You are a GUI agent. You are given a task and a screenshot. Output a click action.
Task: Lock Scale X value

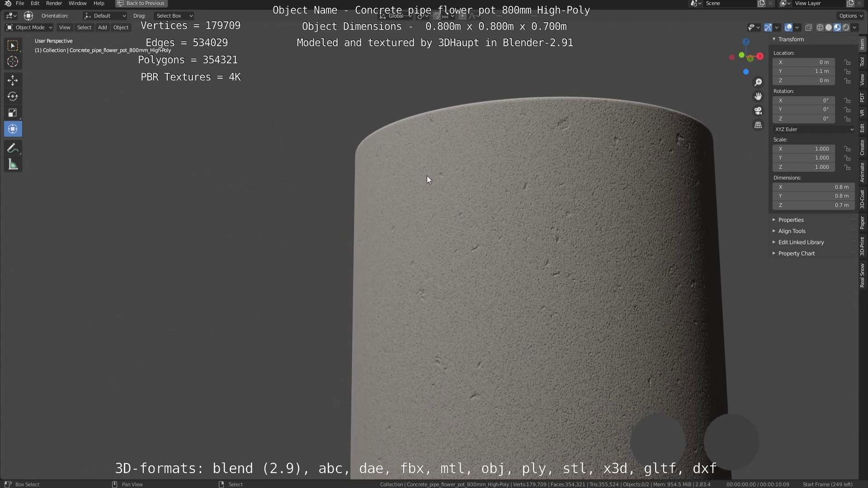click(x=848, y=149)
